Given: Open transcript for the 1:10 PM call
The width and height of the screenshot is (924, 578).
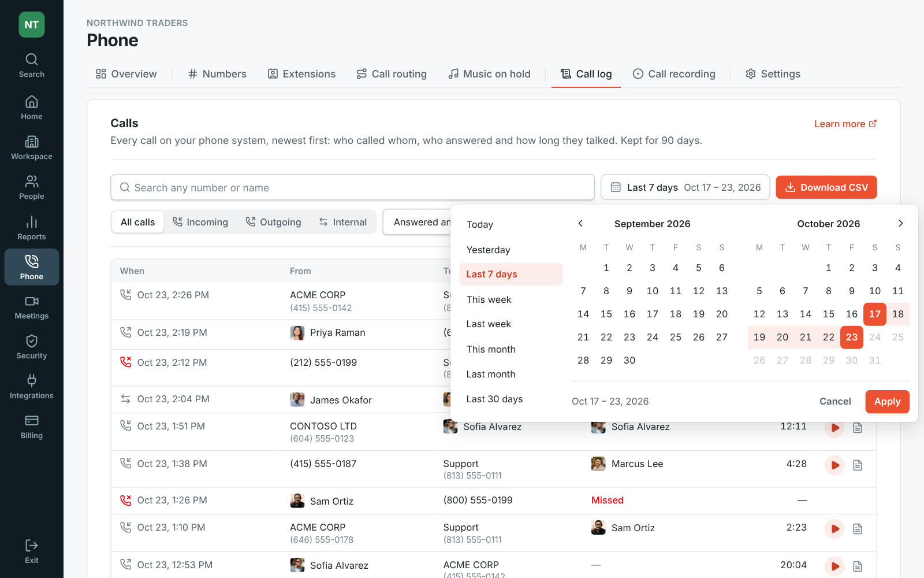Looking at the screenshot, I should (858, 529).
